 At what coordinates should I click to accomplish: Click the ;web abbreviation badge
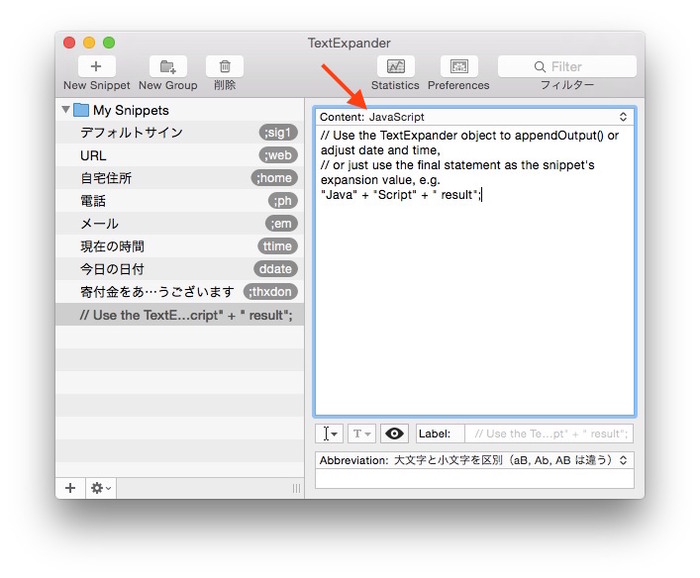click(278, 155)
